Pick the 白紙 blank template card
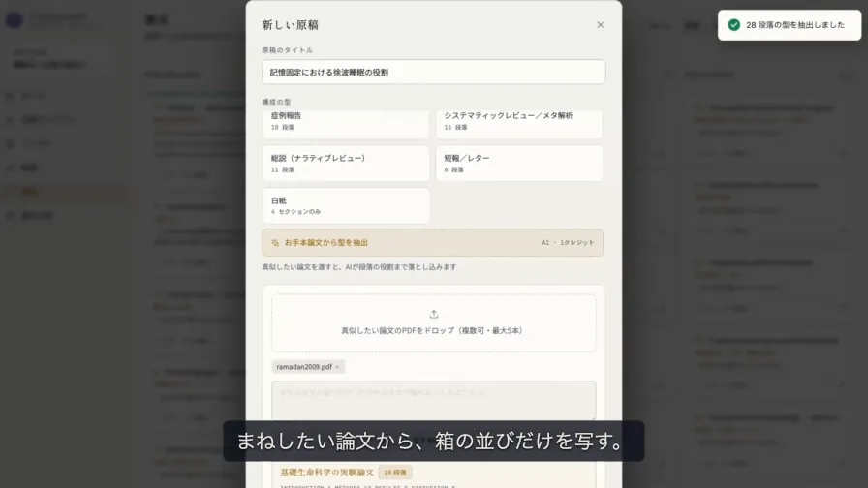868x488 pixels. tap(346, 206)
